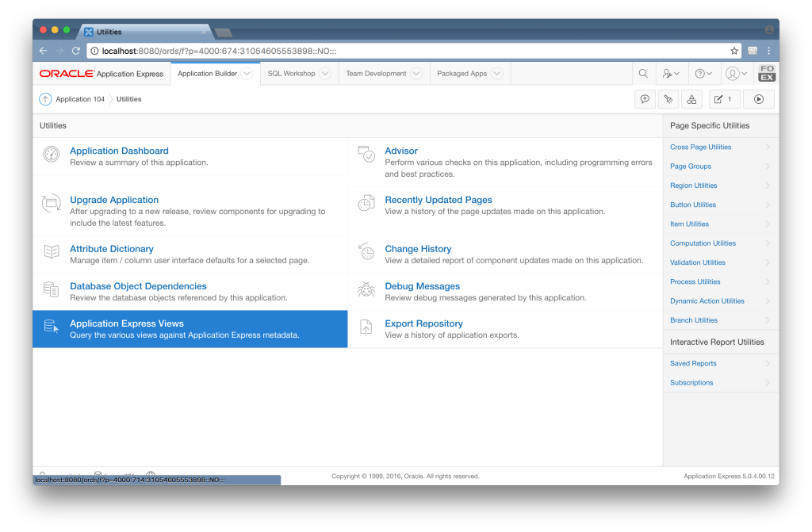
Task: Open the administration menu icon
Action: (671, 74)
